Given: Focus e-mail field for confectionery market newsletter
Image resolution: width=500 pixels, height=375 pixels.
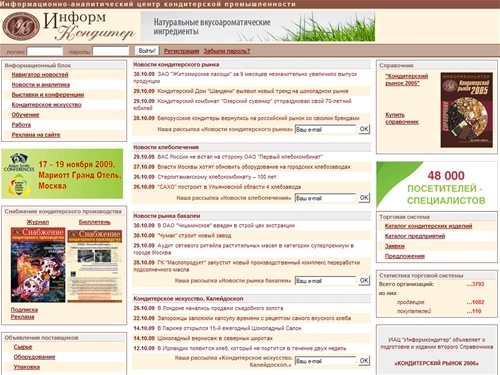Looking at the screenshot, I should click(x=326, y=130).
